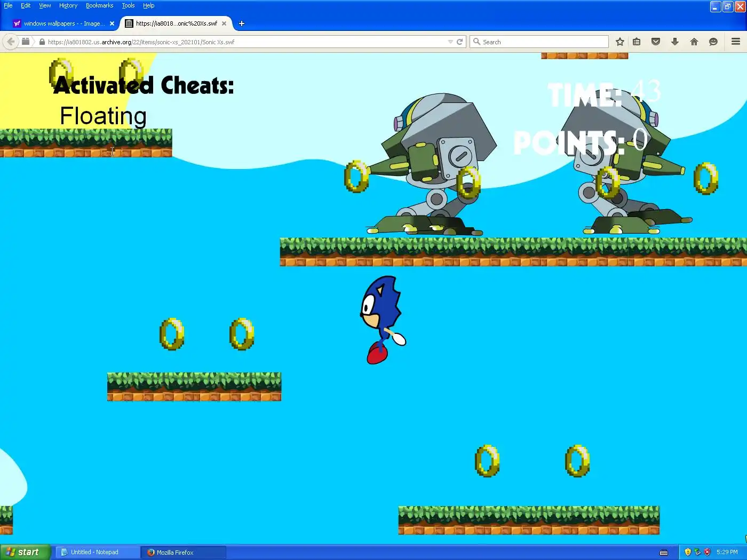Click the browser Back arrow button

tap(11, 42)
